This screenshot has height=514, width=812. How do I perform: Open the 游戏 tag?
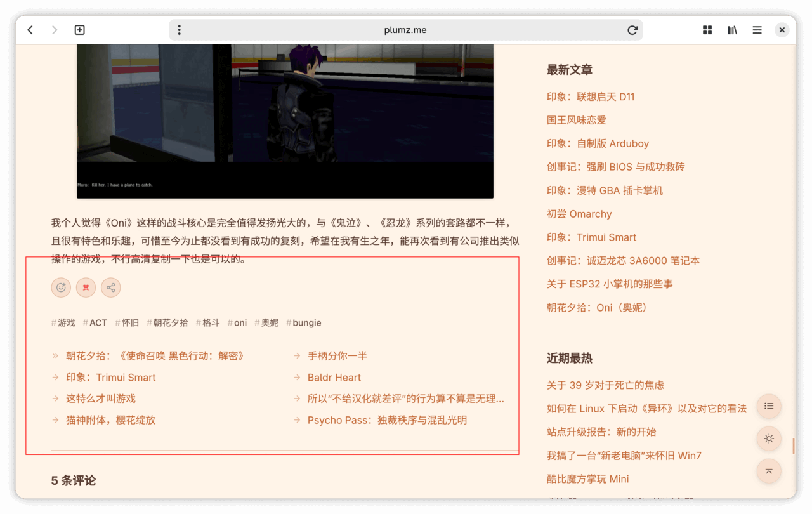[63, 322]
